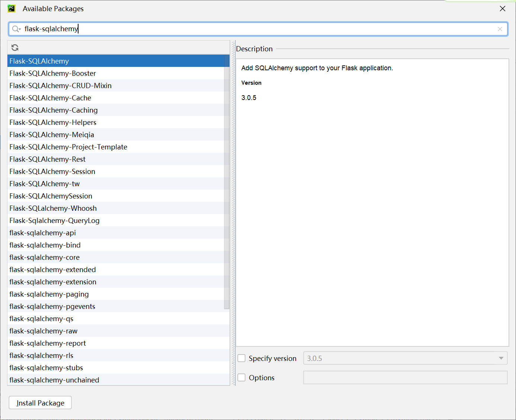Close the Available Packages dialog
Screen dimensions: 516x420
coord(502,9)
